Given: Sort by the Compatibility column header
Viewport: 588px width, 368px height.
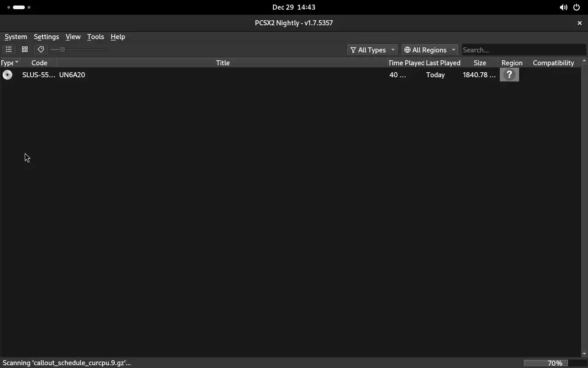Looking at the screenshot, I should [x=553, y=63].
